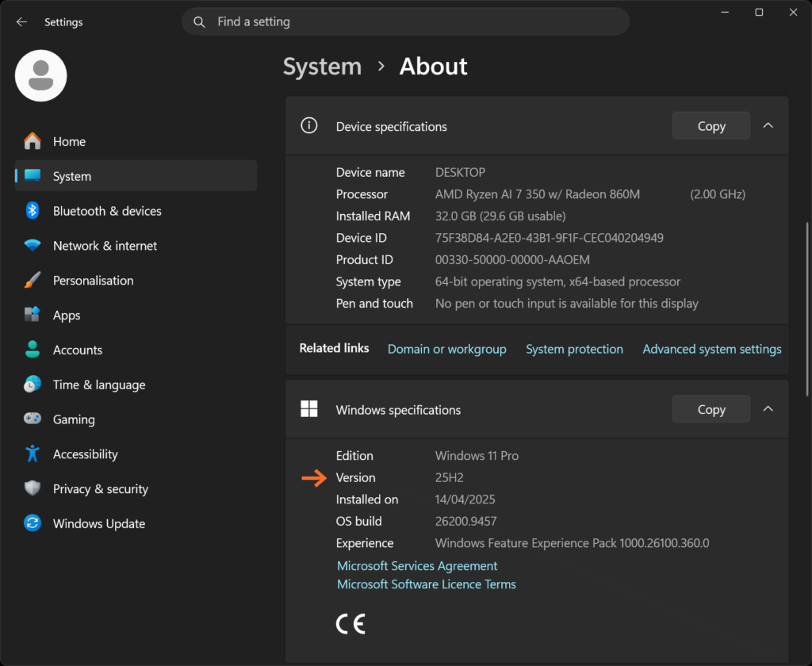Navigate to Accounts settings
812x666 pixels.
pyautogui.click(x=136, y=350)
